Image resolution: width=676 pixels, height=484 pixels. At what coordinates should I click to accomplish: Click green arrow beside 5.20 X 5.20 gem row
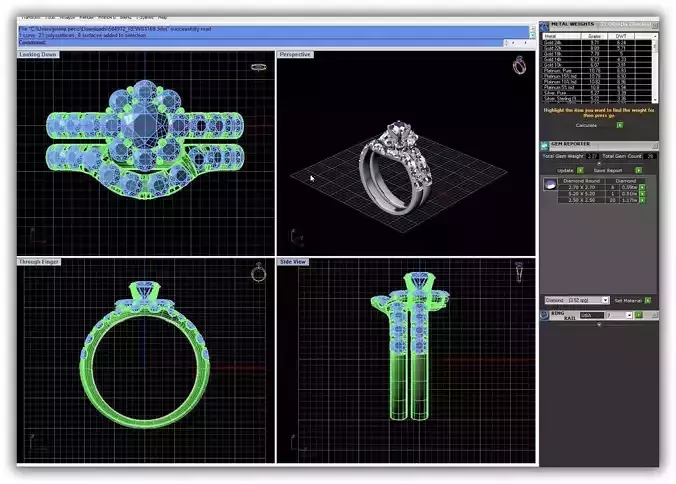[x=642, y=194]
